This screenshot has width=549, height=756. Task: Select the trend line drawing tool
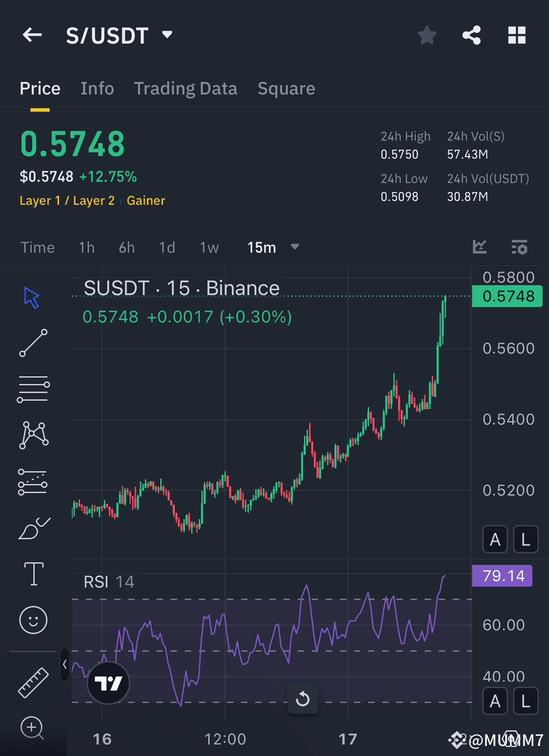[x=33, y=343]
